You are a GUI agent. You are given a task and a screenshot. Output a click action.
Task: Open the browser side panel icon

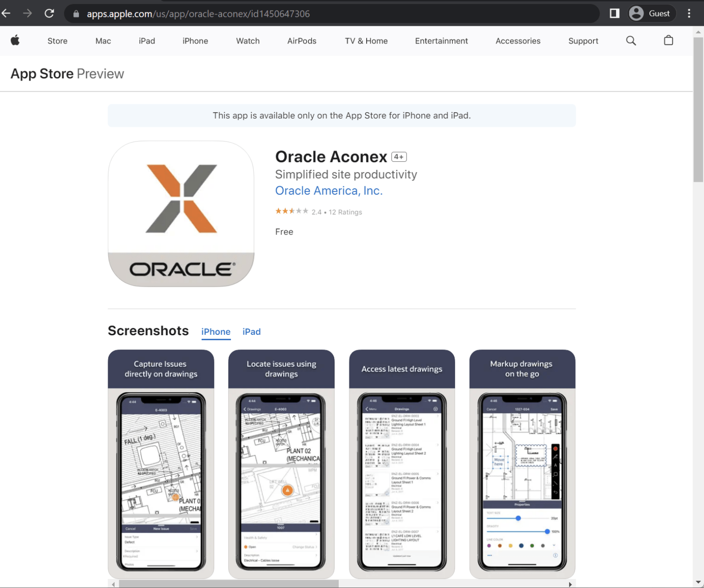click(614, 13)
